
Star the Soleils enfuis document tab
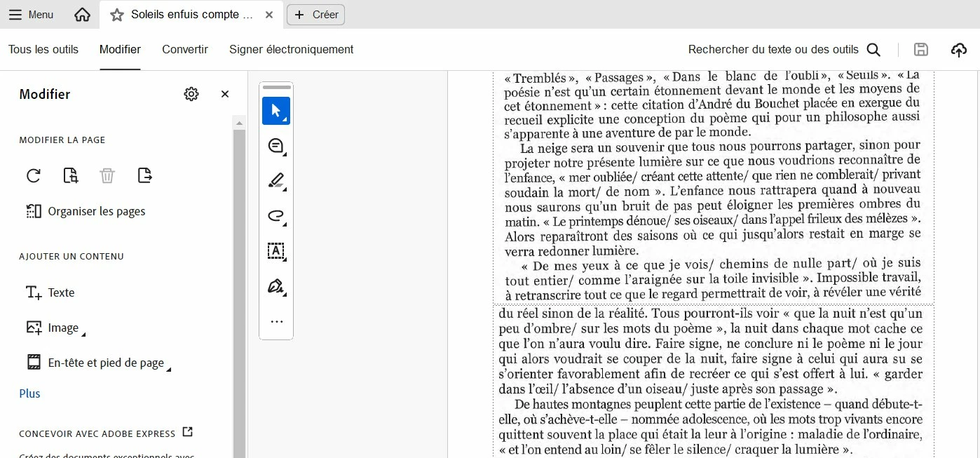(117, 15)
